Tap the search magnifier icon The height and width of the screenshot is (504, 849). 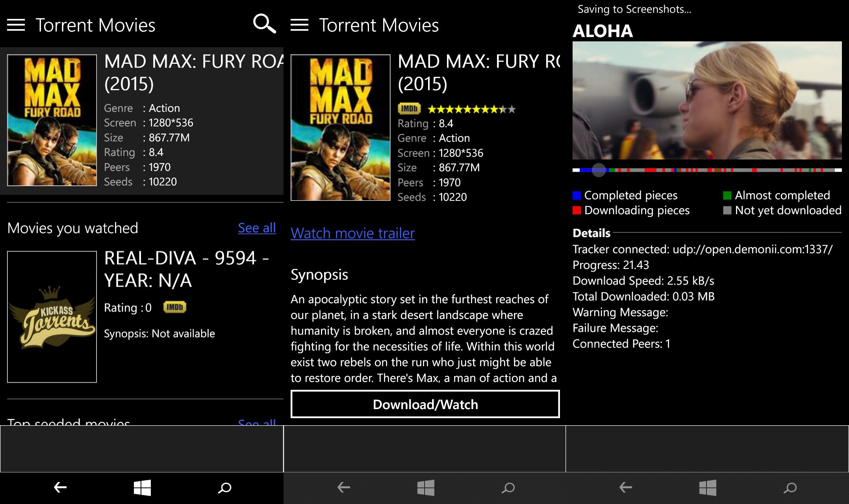click(264, 24)
